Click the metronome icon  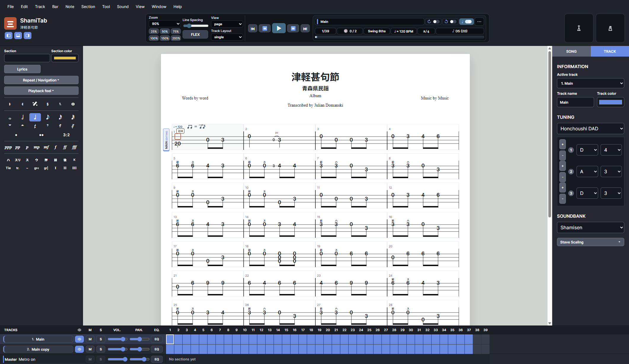pos(610,28)
